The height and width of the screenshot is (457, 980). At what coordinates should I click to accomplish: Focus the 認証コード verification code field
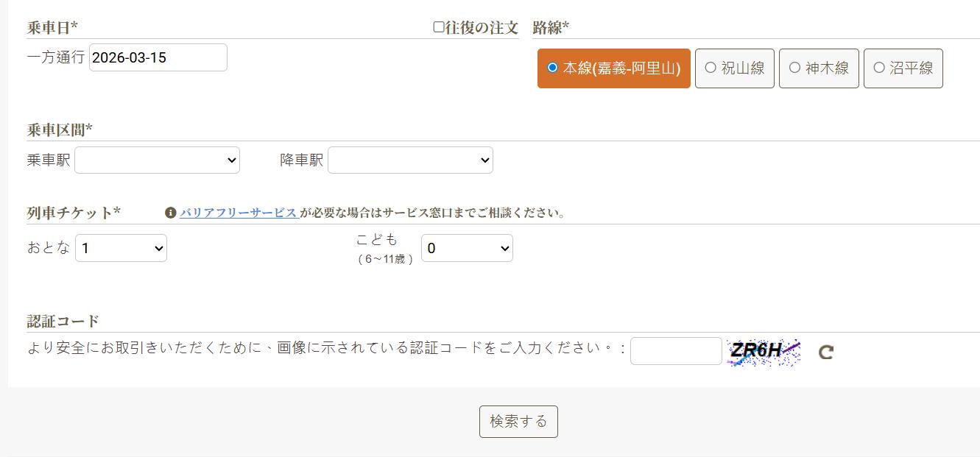point(676,351)
